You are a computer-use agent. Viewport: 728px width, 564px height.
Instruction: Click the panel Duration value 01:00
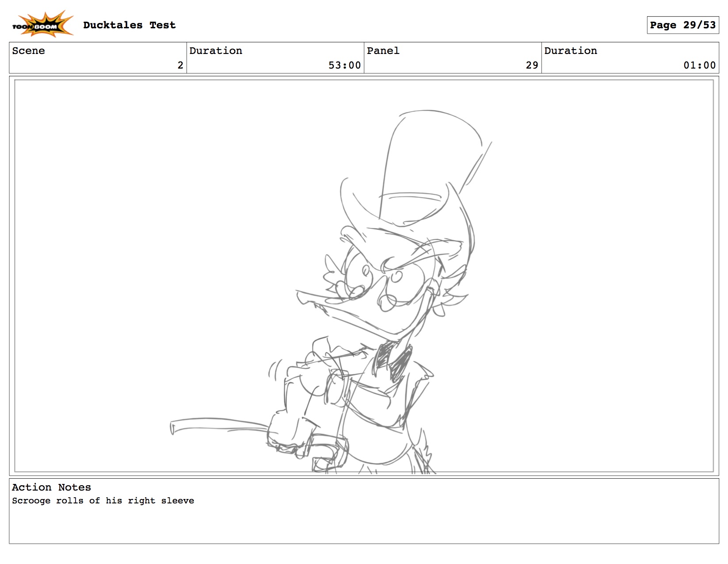coord(699,65)
